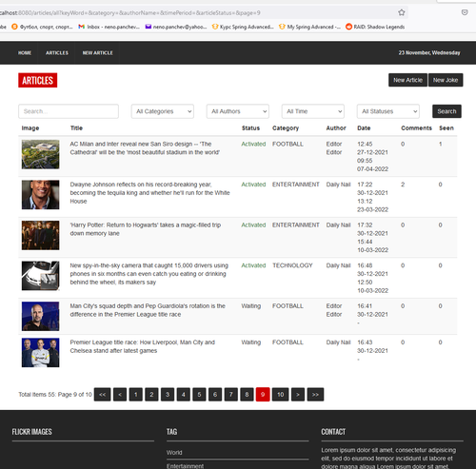Jump to last page with >> button

[x=315, y=395]
